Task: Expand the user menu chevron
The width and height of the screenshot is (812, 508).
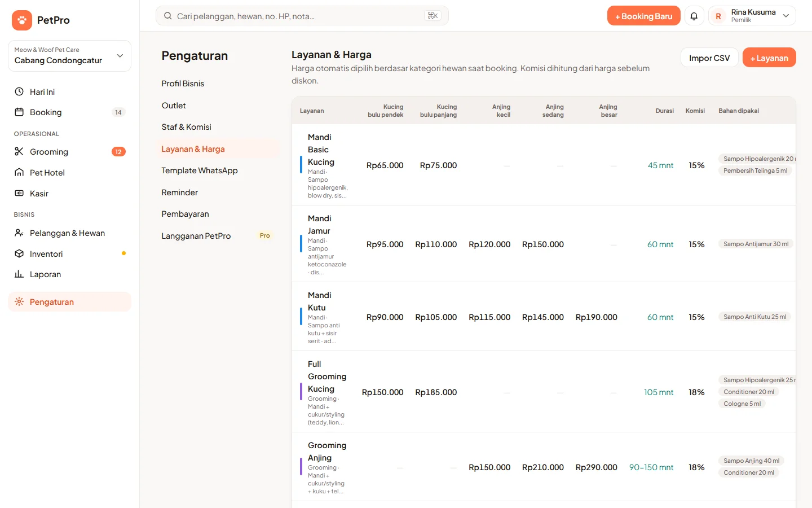Action: pos(786,16)
